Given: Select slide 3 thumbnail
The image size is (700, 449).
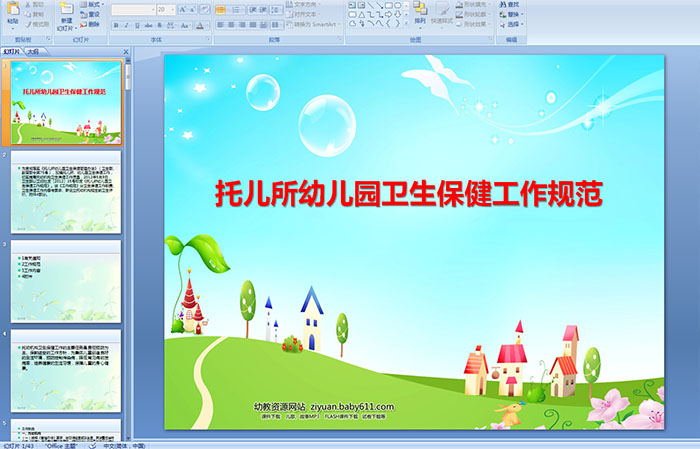Looking at the screenshot, I should coord(66,282).
